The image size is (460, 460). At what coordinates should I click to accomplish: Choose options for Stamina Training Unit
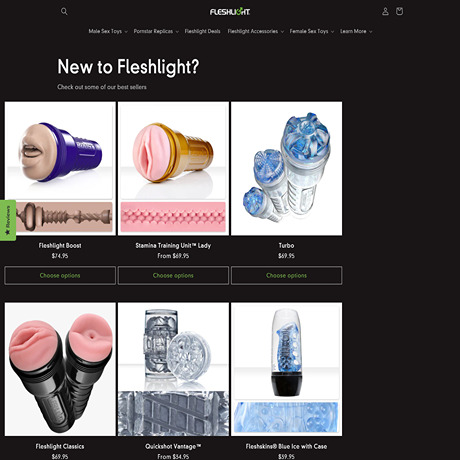tap(173, 275)
